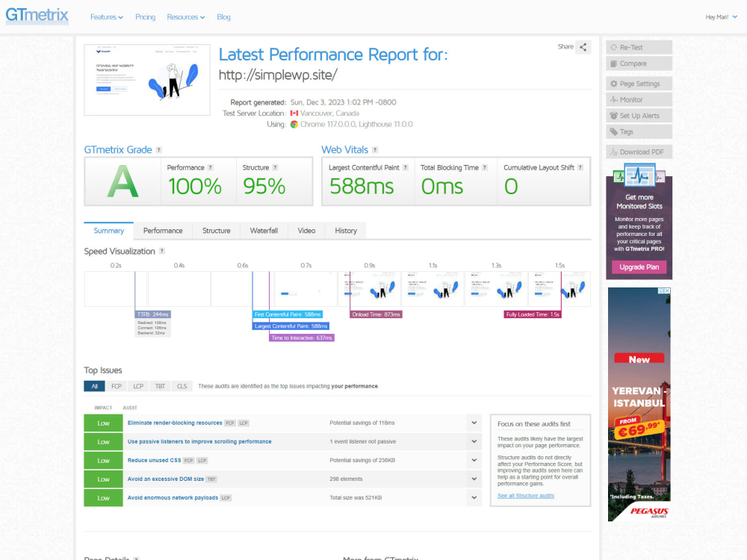Click the Low impact badge for unused CSS
Viewport: 747px width, 560px height.
[x=103, y=461]
